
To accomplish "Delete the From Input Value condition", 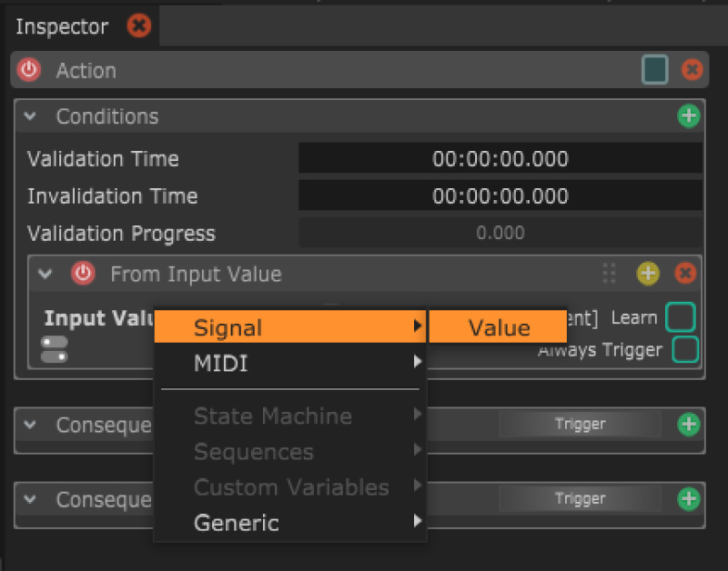I will (686, 273).
